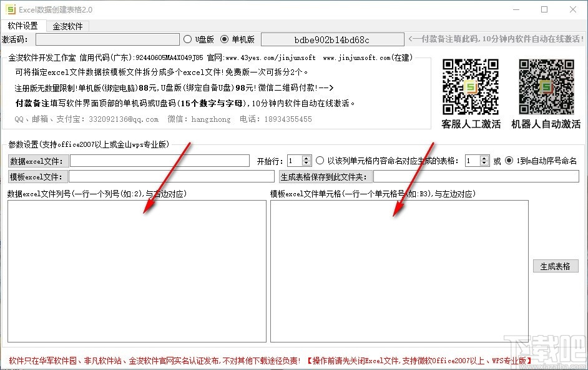The image size is (588, 370).
Task: Click the 数据excel文件 button
Action: pos(37,160)
